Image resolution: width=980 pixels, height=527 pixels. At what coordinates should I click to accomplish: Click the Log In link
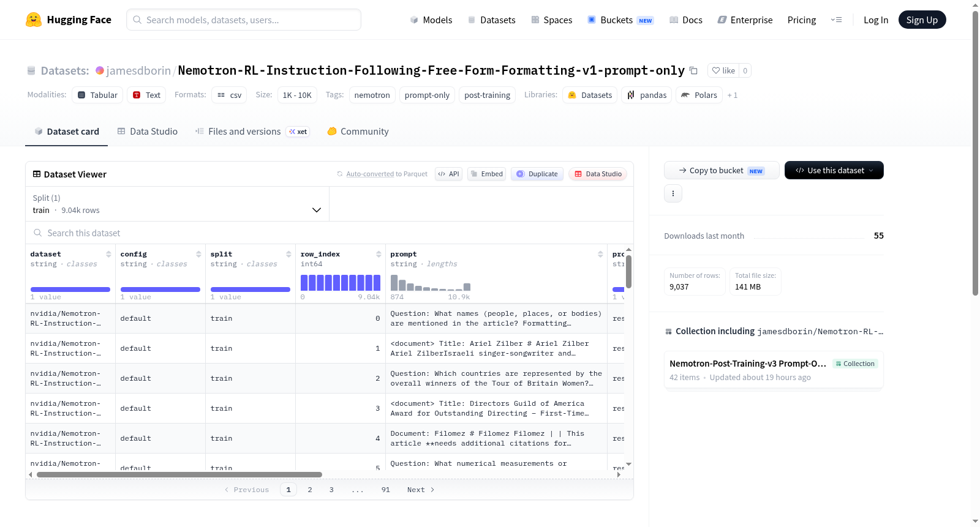(876, 20)
